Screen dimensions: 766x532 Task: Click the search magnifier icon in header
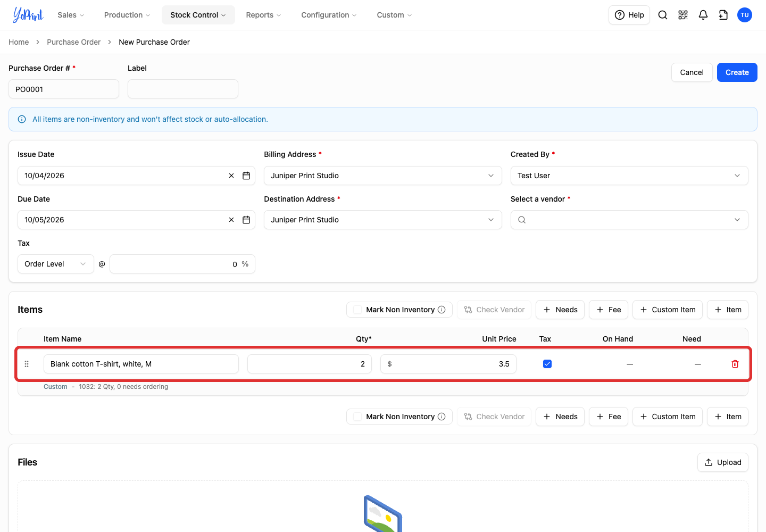(x=663, y=15)
